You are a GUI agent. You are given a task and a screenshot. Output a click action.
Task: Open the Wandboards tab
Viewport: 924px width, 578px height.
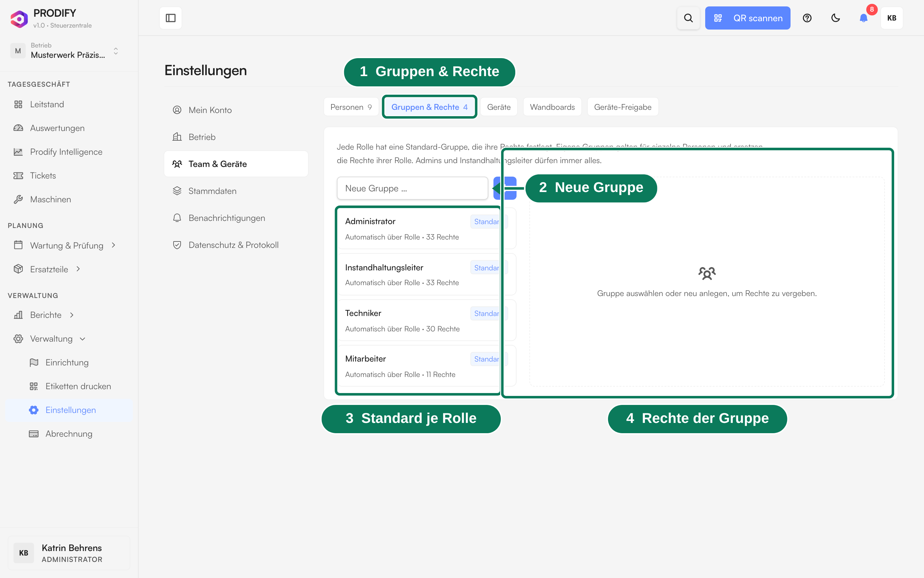[552, 107]
